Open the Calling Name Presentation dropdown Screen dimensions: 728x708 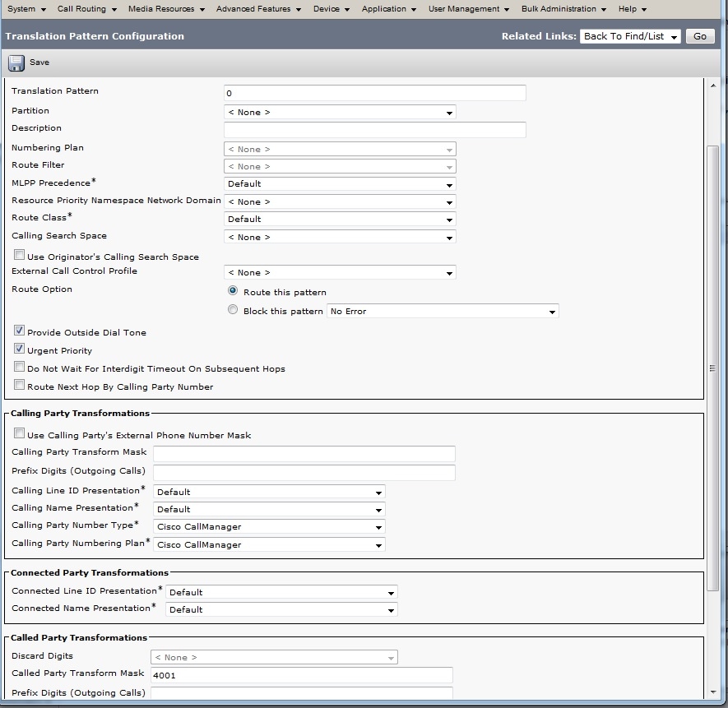coord(269,509)
